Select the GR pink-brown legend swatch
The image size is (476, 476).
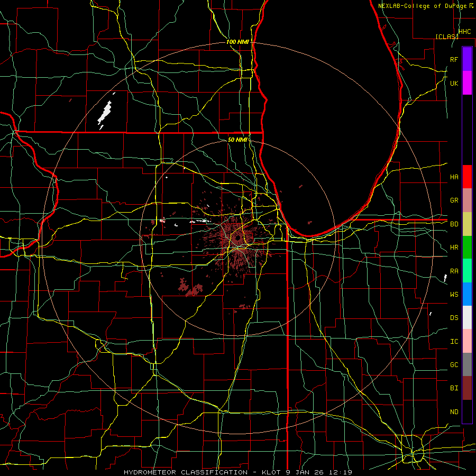click(x=467, y=200)
